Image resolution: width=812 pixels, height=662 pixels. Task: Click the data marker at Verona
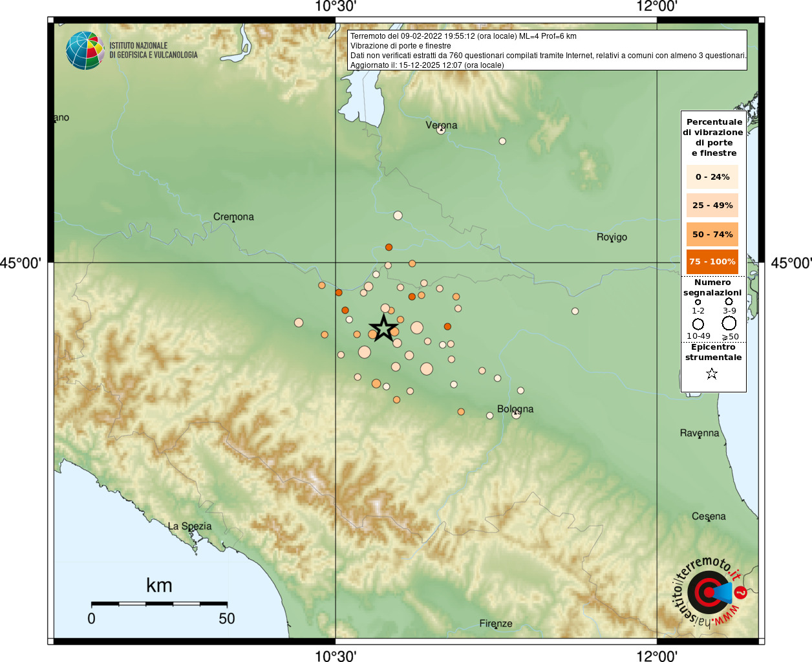point(441,130)
